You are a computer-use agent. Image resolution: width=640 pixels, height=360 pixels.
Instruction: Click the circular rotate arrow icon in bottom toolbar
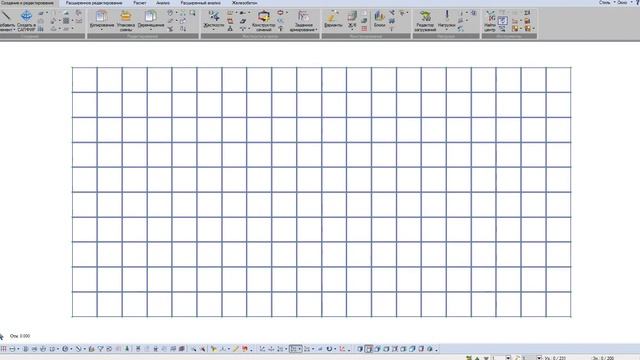click(329, 349)
